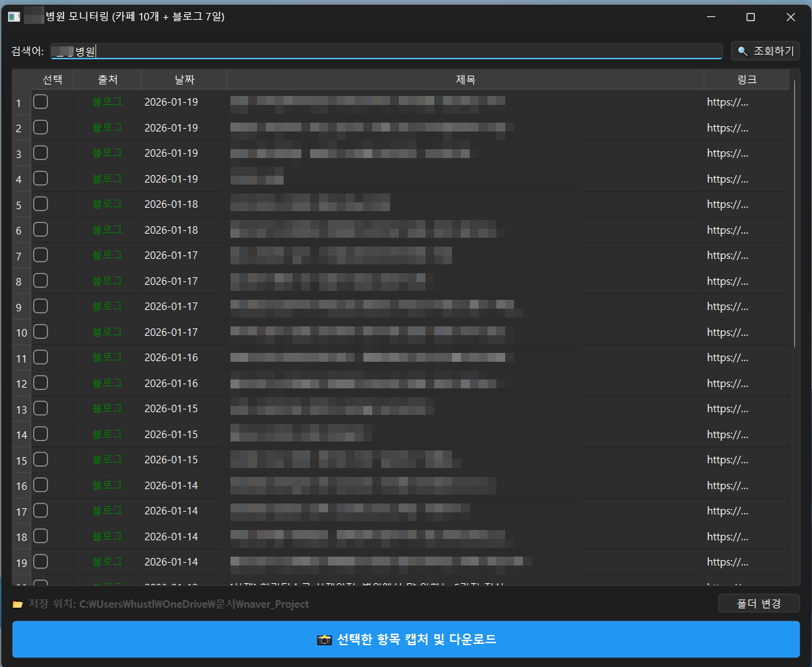This screenshot has height=667, width=812.
Task: Click the blurred title in row 3
Action: (x=350, y=153)
